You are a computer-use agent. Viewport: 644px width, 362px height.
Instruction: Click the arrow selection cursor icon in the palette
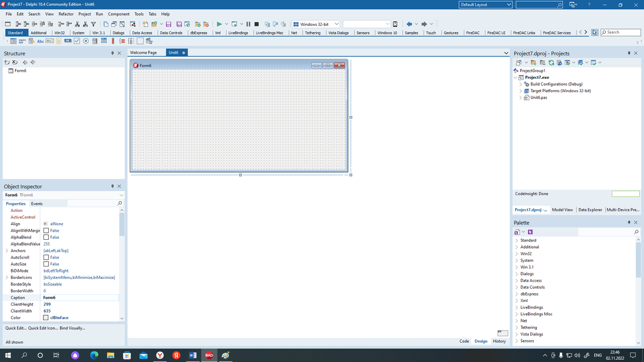pos(595,32)
